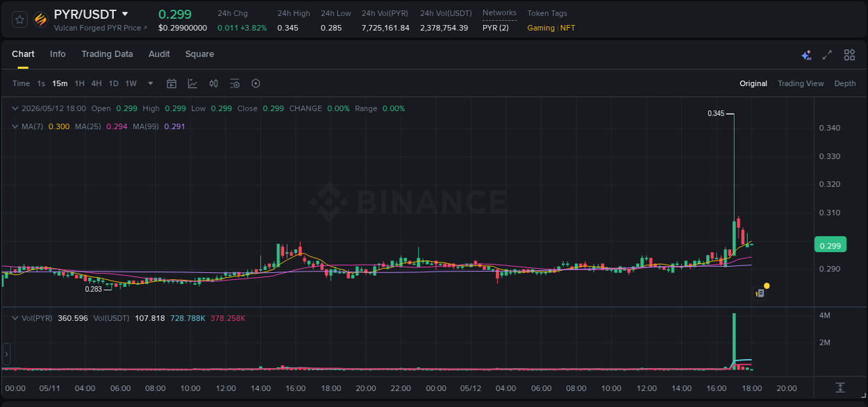Switch to the Chart tab

point(23,54)
